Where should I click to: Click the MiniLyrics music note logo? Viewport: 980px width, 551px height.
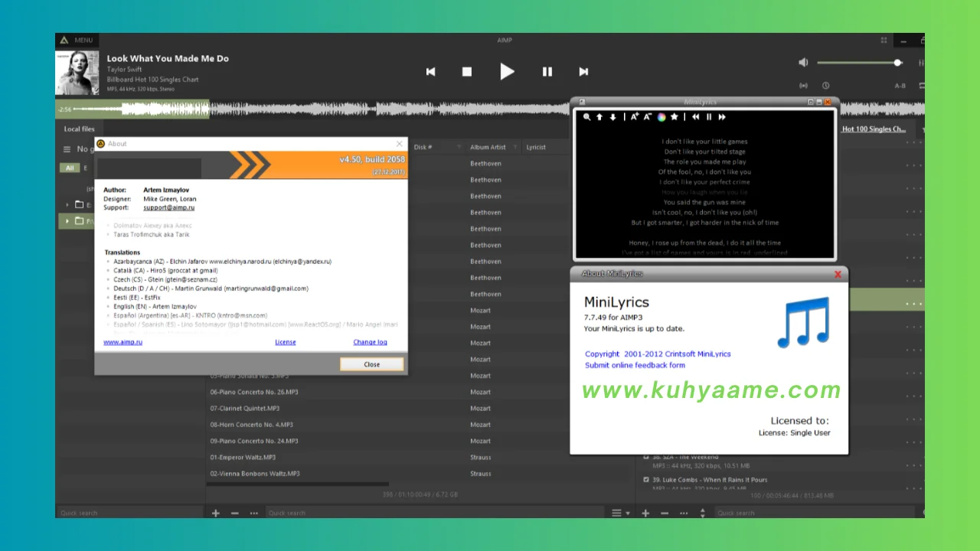803,322
